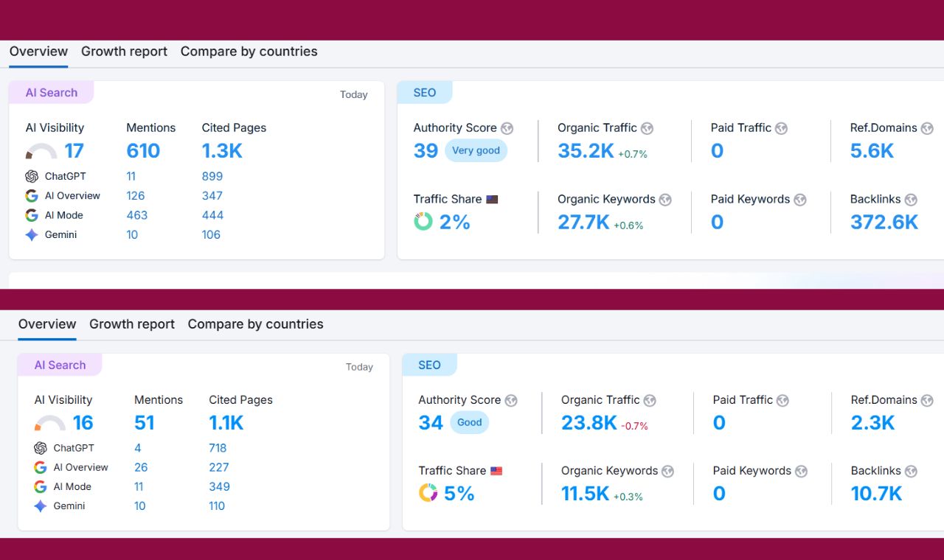Screen dimensions: 944x560
Task: Open Growth report tab in the top panel
Action: (124, 52)
